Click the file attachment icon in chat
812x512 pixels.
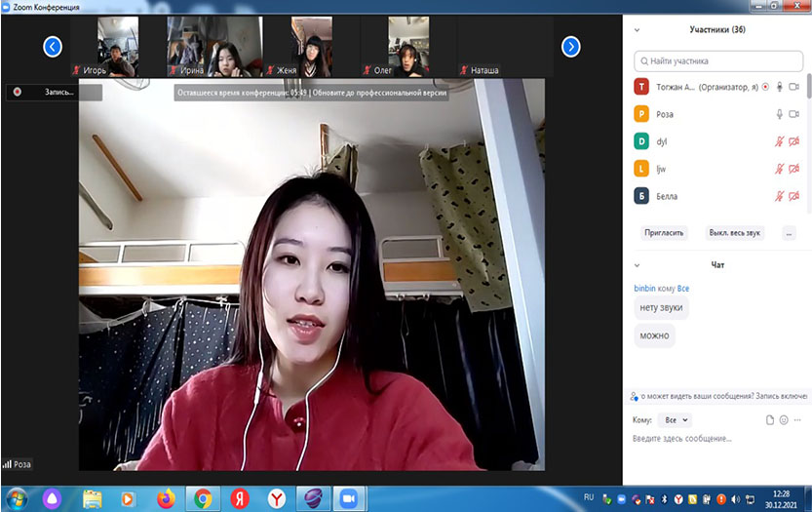point(769,419)
